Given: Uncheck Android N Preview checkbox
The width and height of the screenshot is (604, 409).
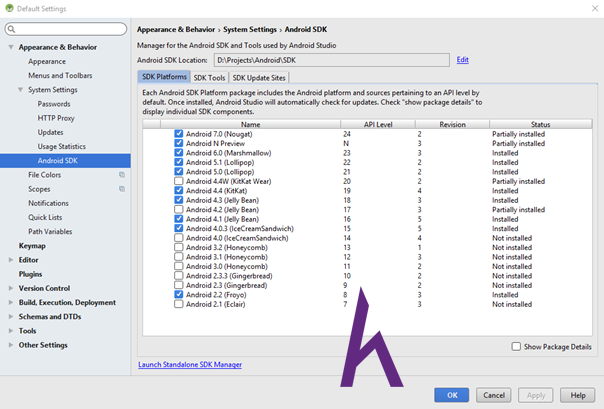Looking at the screenshot, I should (178, 143).
